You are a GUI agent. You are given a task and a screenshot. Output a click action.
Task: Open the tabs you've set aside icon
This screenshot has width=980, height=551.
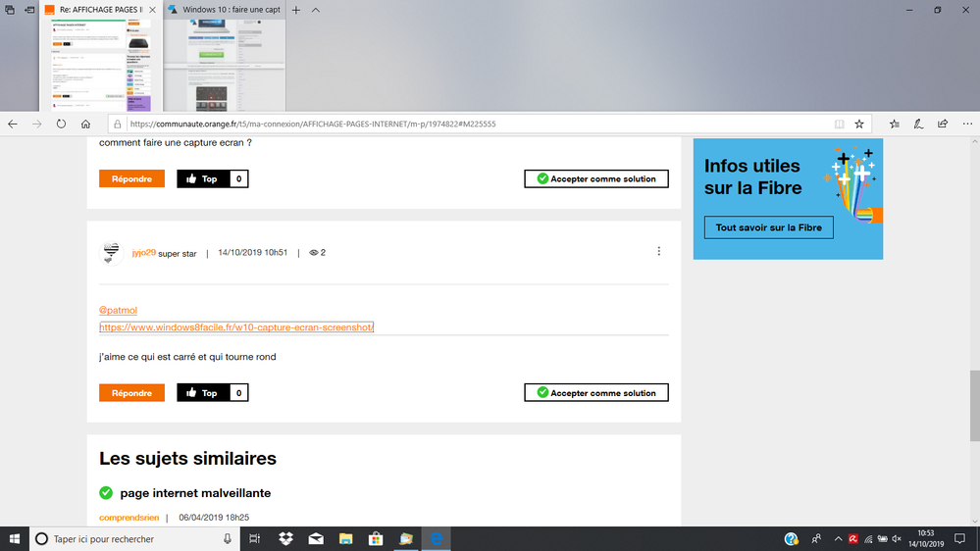10,10
